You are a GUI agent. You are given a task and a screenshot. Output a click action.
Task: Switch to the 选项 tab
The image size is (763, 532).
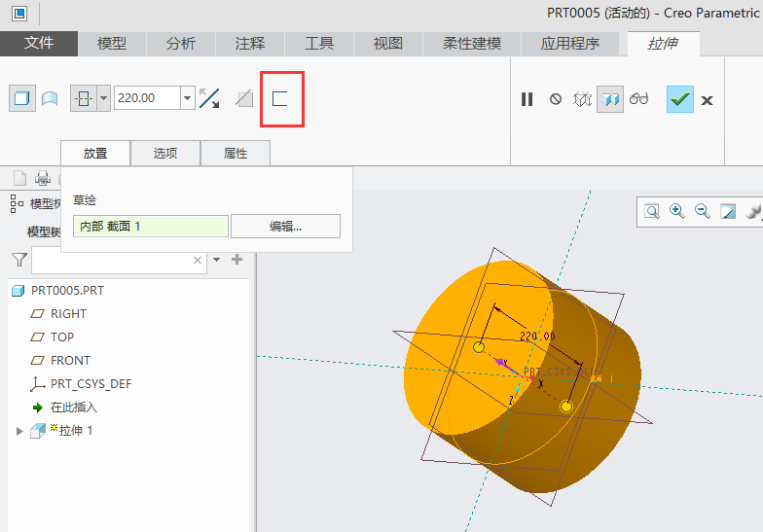(x=165, y=154)
